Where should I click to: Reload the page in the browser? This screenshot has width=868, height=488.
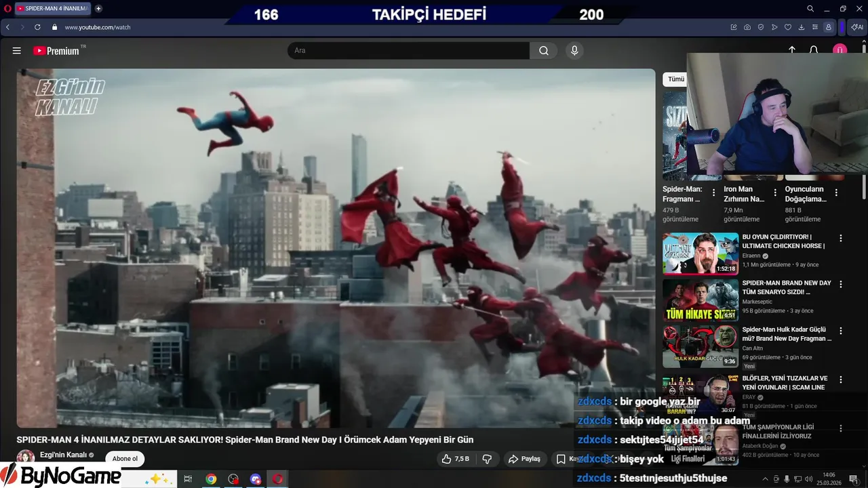[x=37, y=27]
